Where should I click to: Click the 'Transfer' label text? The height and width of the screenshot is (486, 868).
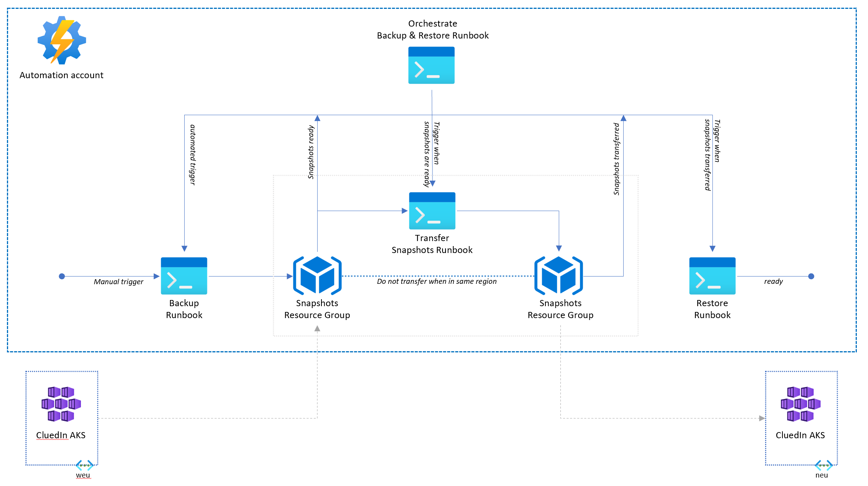432,238
